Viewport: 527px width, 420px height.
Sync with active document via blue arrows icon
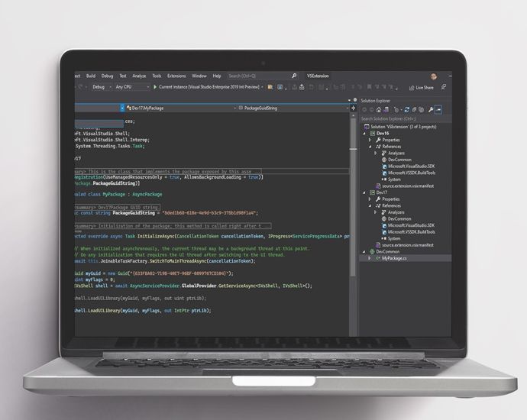[x=406, y=110]
